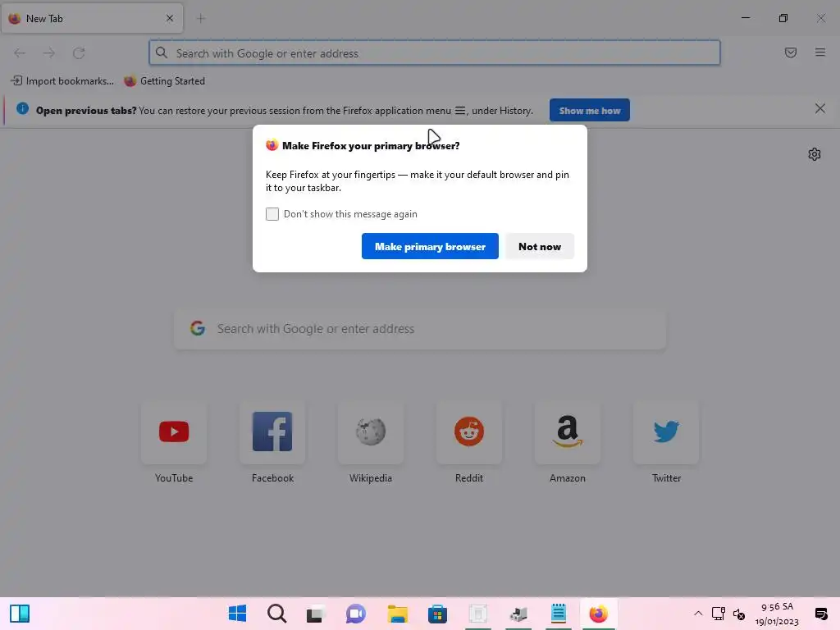This screenshot has width=840, height=630.
Task: Close the Open previous tabs notification bar
Action: (819, 109)
